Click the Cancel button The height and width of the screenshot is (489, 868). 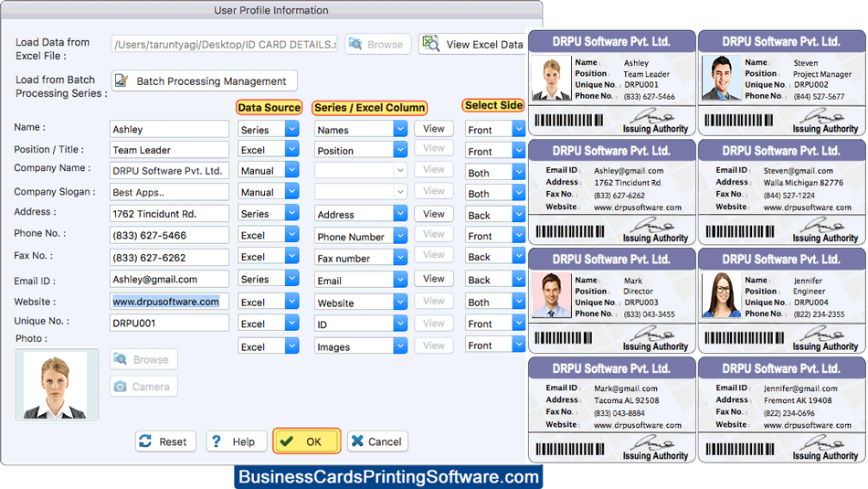(377, 441)
